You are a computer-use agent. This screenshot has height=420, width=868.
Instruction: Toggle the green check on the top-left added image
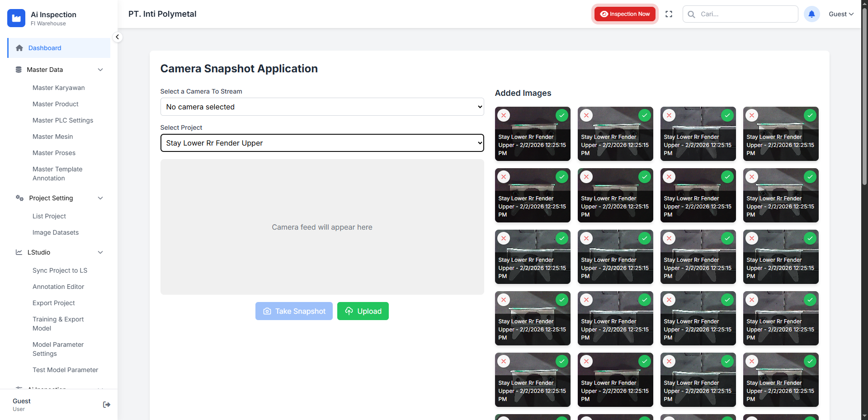[x=562, y=115]
